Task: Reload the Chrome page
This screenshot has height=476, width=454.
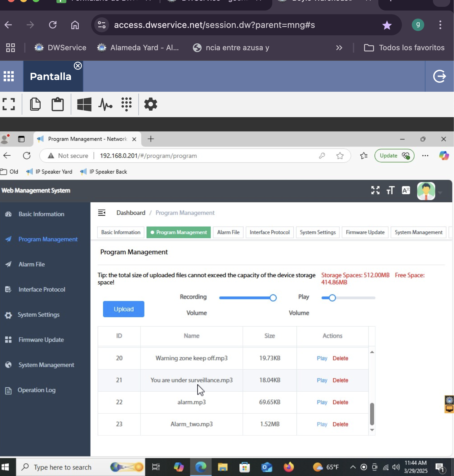Action: [53, 25]
